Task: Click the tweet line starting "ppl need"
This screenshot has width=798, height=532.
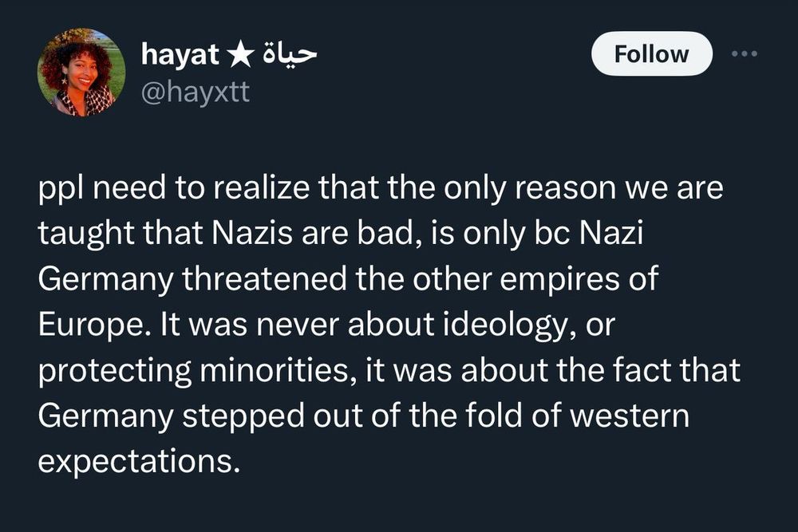Action: pos(381,188)
